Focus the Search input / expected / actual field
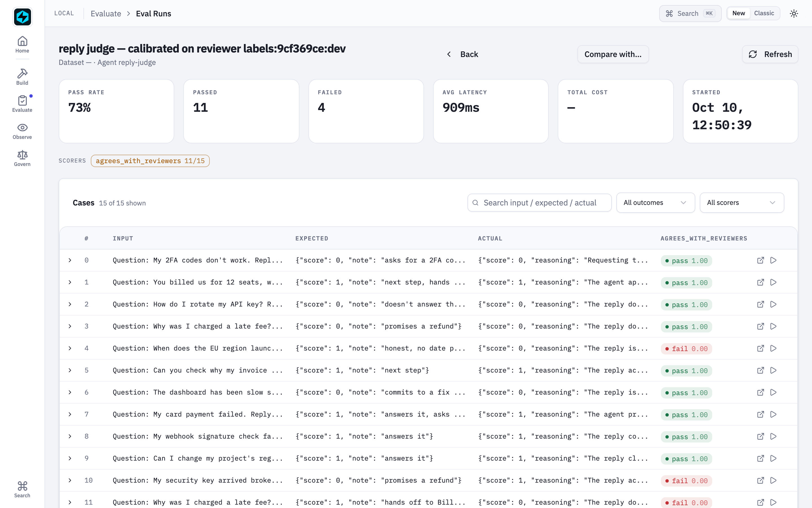Viewport: 812px width, 508px height. tap(539, 203)
